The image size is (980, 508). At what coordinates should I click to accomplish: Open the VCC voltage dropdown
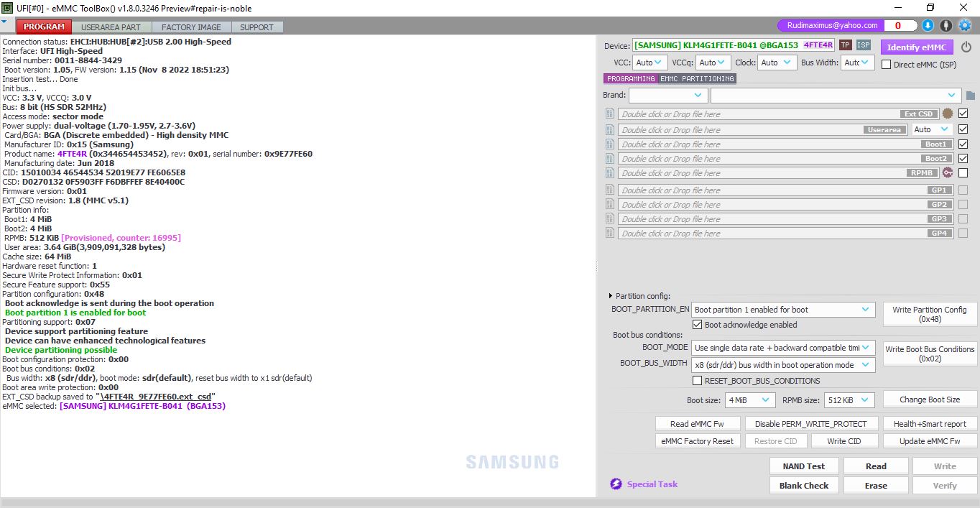click(650, 63)
